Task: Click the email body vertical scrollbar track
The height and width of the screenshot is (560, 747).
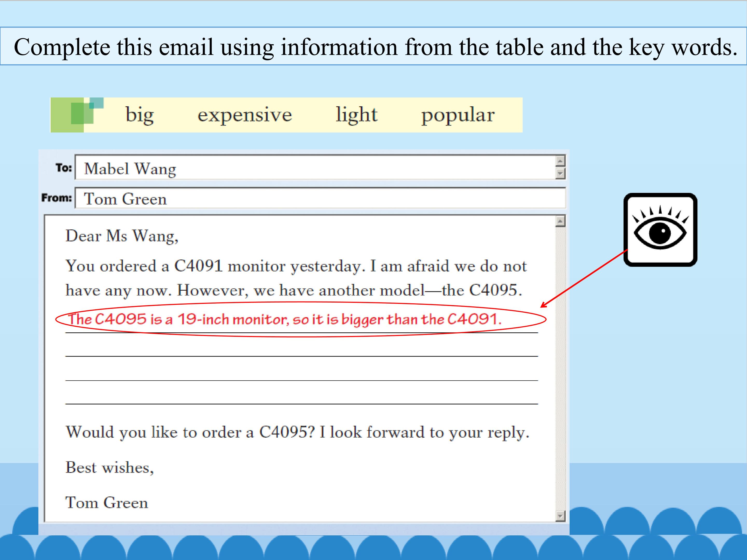Action: click(560, 369)
